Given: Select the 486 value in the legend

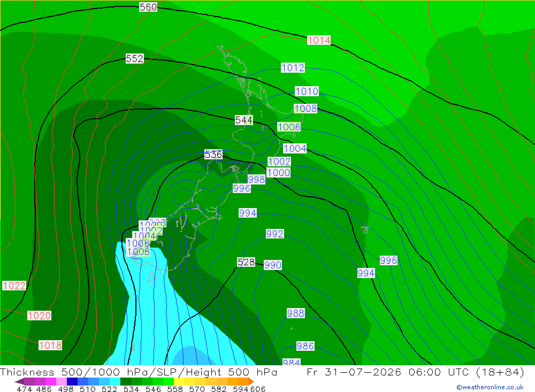Looking at the screenshot, I should click(44, 389).
